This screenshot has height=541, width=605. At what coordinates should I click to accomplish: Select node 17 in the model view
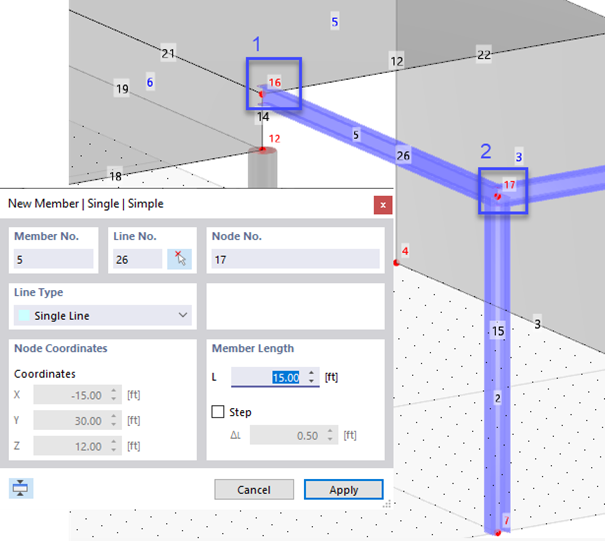coord(497,197)
